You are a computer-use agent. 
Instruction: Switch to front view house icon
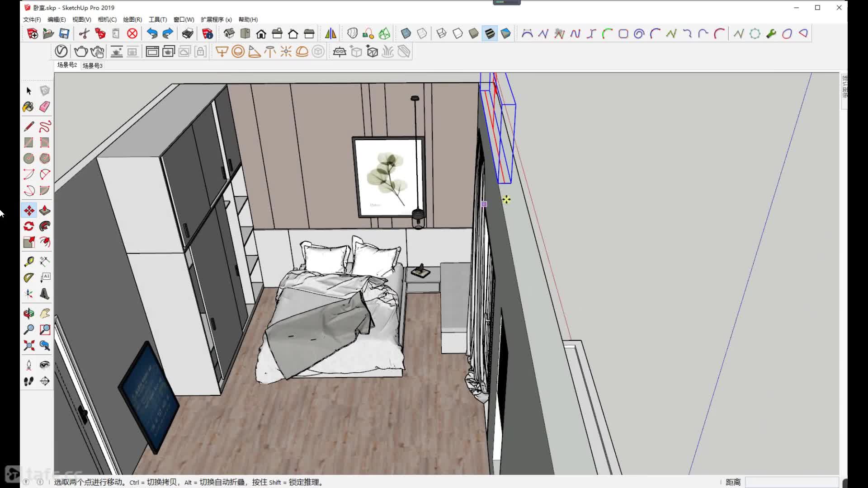coord(261,33)
